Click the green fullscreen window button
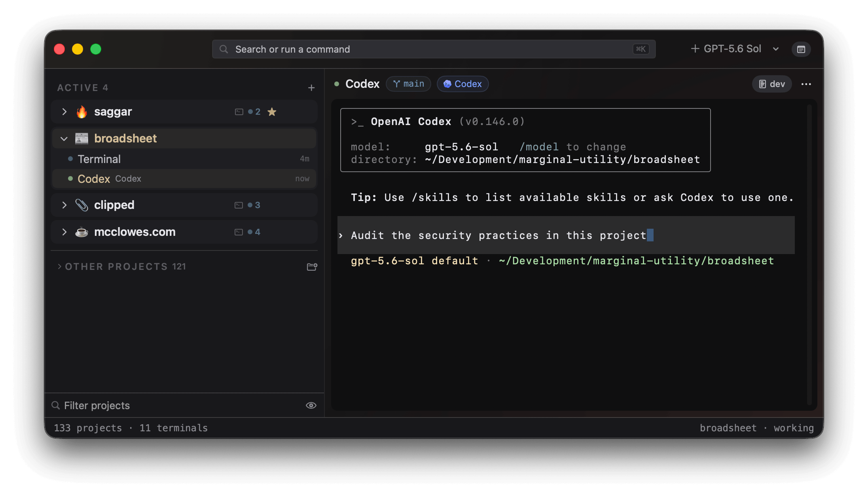Screen dimensions: 868x497 point(96,49)
